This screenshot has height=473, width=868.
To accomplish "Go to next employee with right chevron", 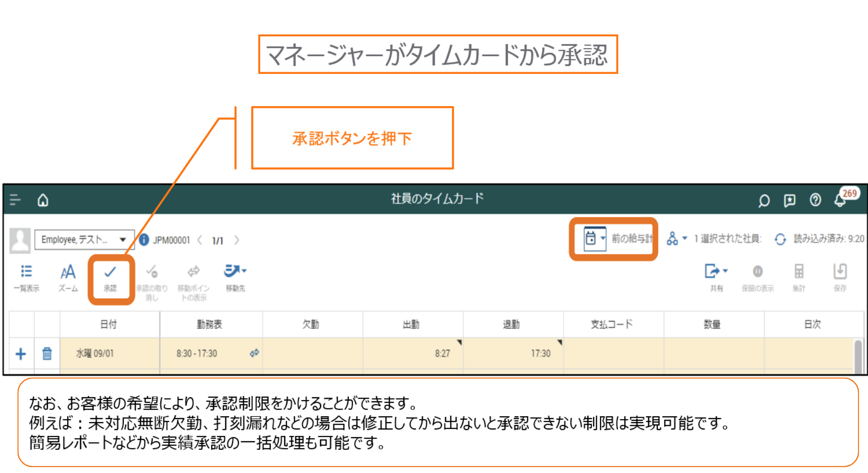I will click(237, 240).
